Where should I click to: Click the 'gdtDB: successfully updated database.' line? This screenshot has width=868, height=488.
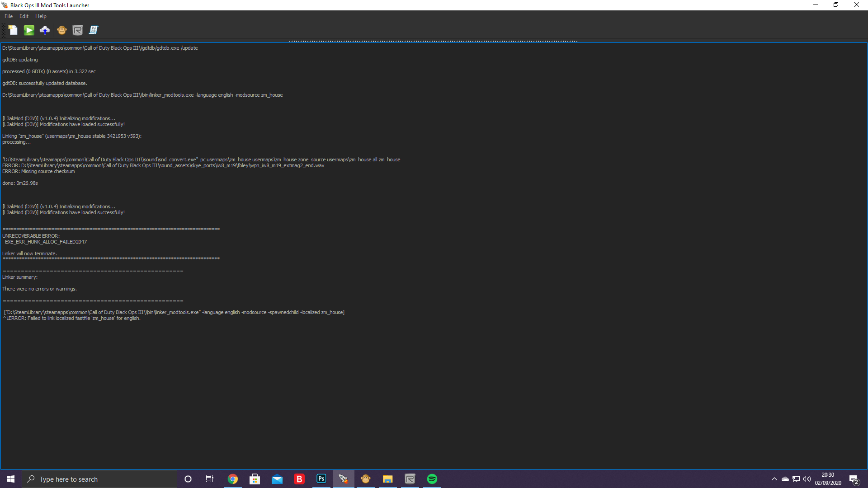pyautogui.click(x=45, y=83)
